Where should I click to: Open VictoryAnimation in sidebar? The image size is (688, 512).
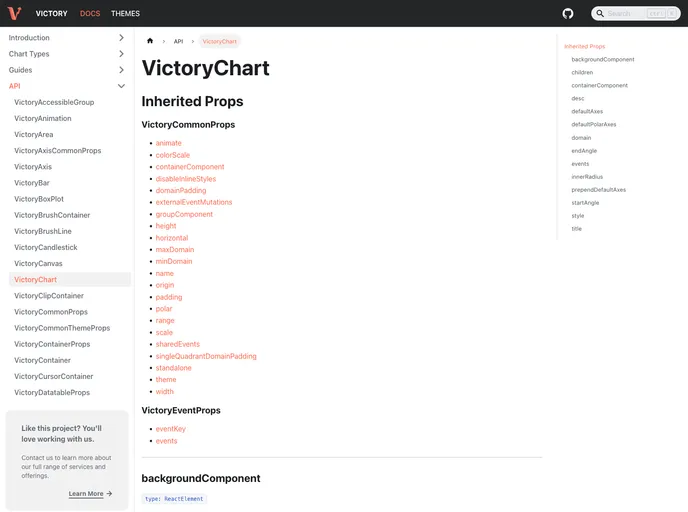pyautogui.click(x=43, y=118)
